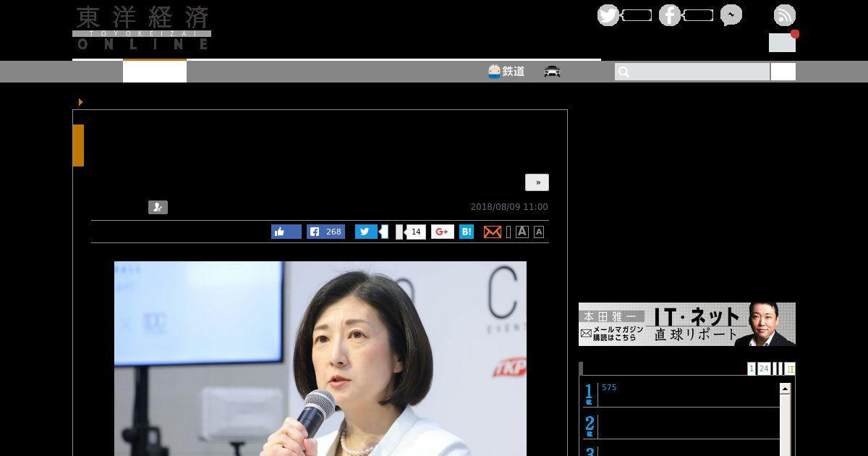Open the article photo of speaker

coord(320,358)
